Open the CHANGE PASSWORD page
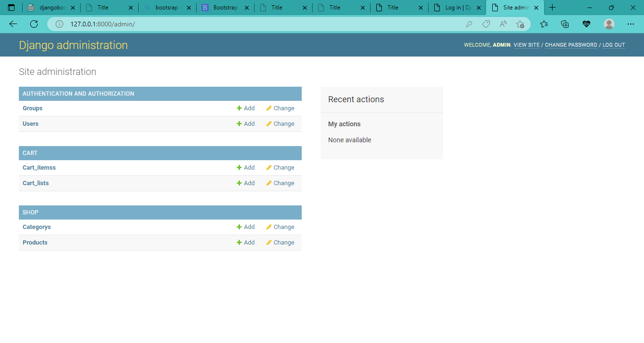The image size is (644, 343). [571, 45]
